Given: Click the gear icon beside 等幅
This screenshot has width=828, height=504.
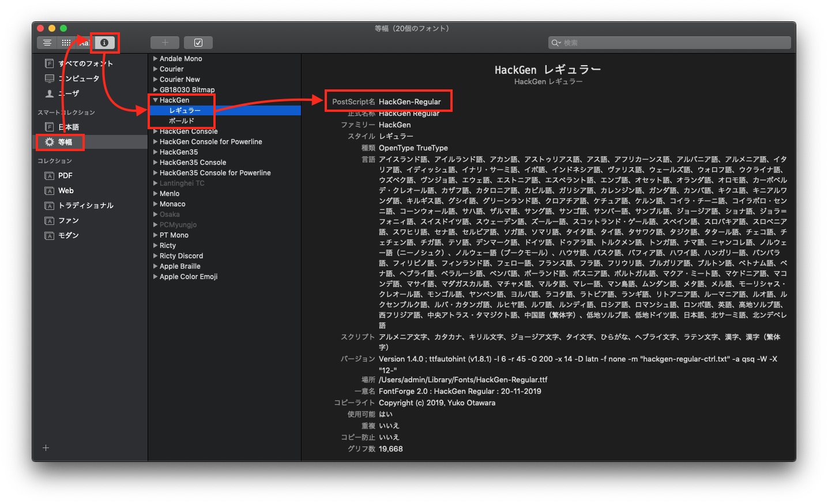Looking at the screenshot, I should 50,142.
